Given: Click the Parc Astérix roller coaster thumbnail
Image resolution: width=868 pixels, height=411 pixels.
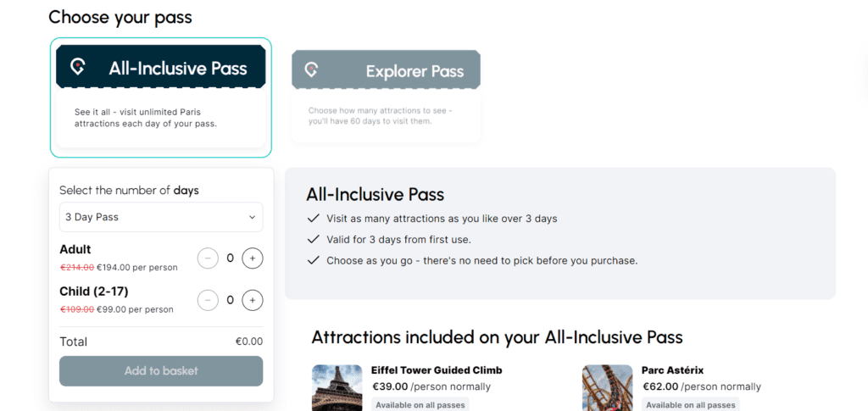Looking at the screenshot, I should [607, 387].
